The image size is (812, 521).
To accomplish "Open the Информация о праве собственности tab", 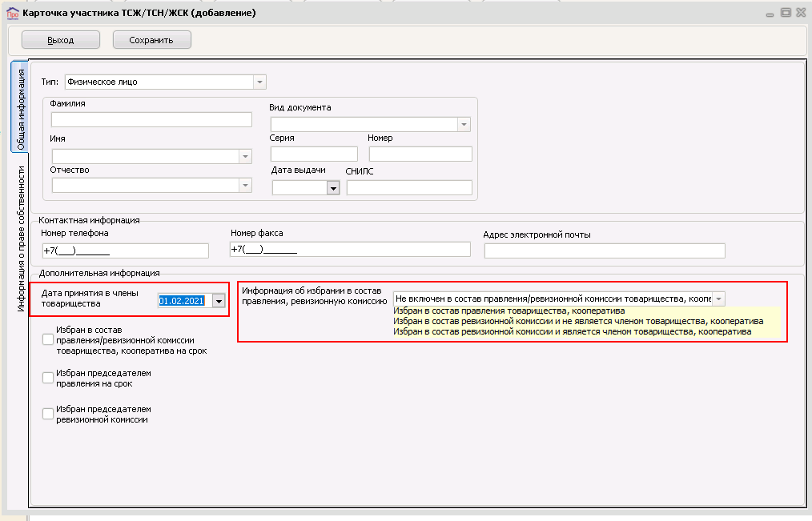I will 21,238.
